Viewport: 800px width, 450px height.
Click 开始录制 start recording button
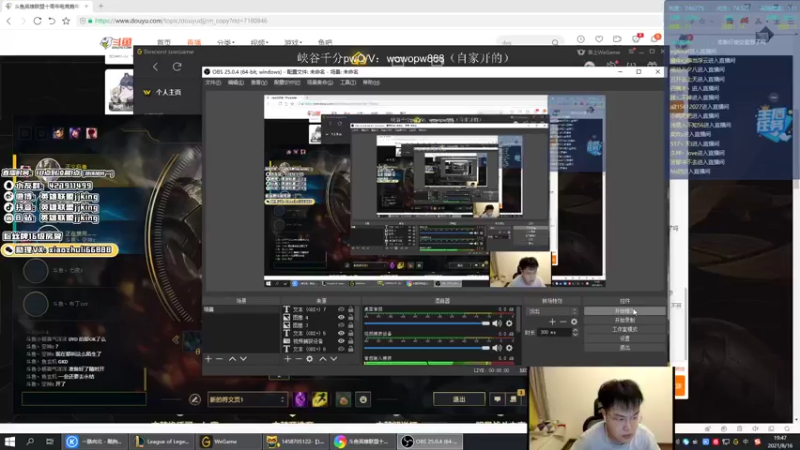pyautogui.click(x=624, y=320)
